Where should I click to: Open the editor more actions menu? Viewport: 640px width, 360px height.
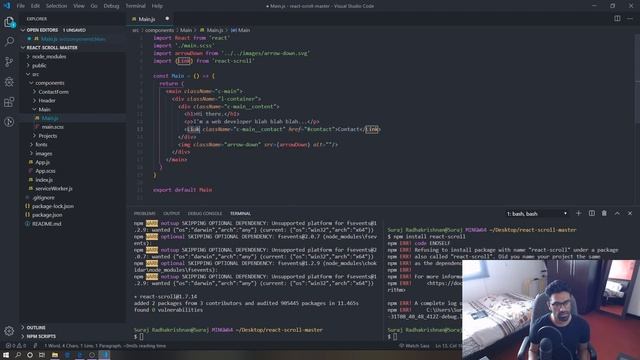tap(630, 19)
